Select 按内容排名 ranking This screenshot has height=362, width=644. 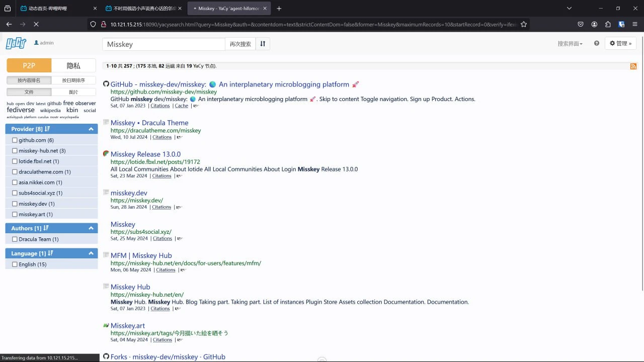[x=29, y=80]
